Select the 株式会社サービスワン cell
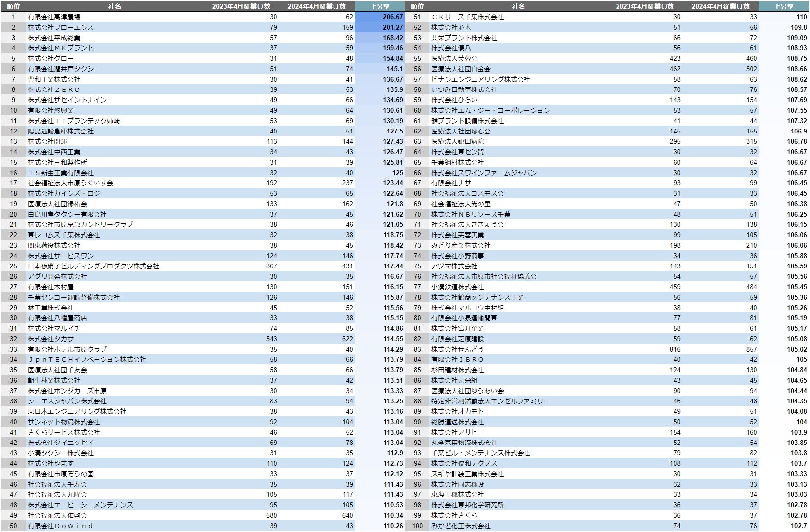This screenshot has width=810, height=532. point(60,256)
